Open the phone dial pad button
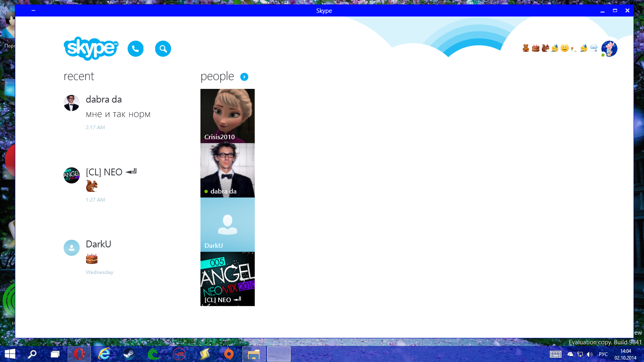The height and width of the screenshot is (362, 644). (136, 49)
